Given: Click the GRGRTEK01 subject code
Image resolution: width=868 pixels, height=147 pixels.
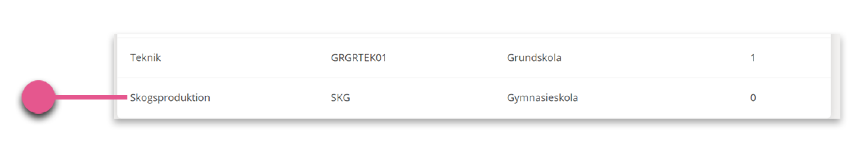Looking at the screenshot, I should coord(358,58).
